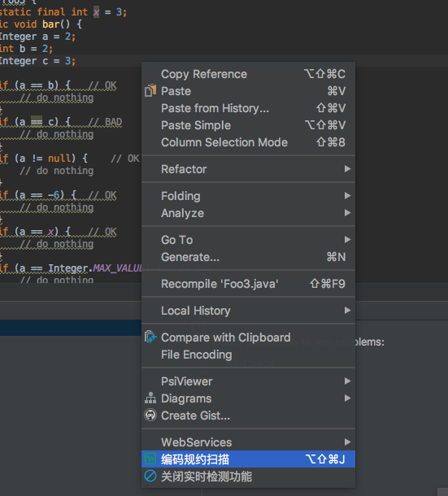Toggle Column Selection Mode
Viewport: 448px width, 496px height.
pyautogui.click(x=248, y=142)
